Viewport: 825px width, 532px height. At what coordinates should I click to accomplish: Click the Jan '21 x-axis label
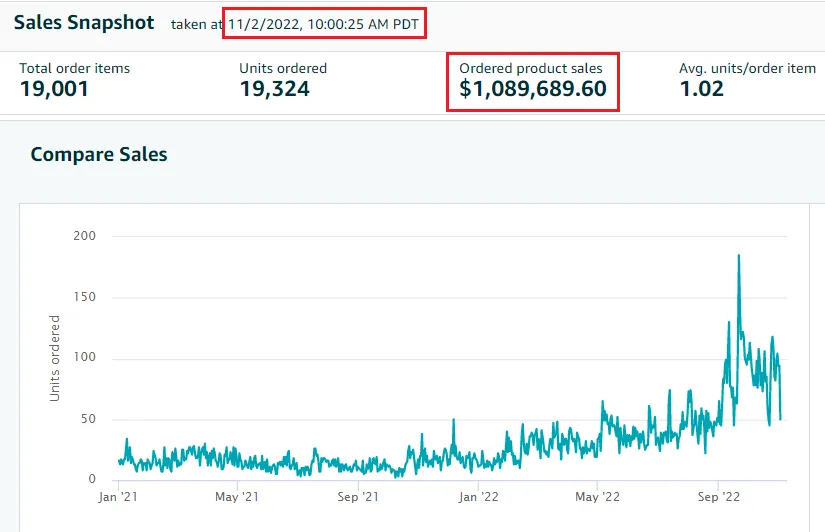click(118, 497)
